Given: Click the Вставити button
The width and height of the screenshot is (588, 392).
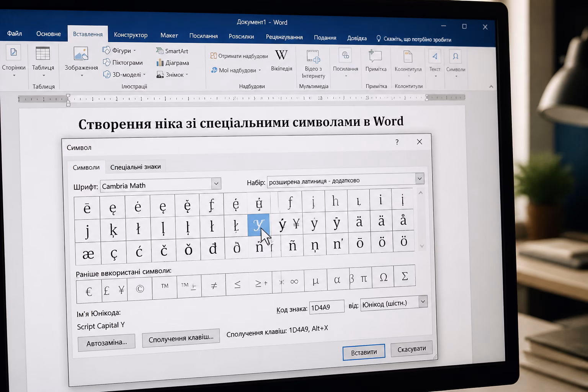Looking at the screenshot, I should 364,352.
